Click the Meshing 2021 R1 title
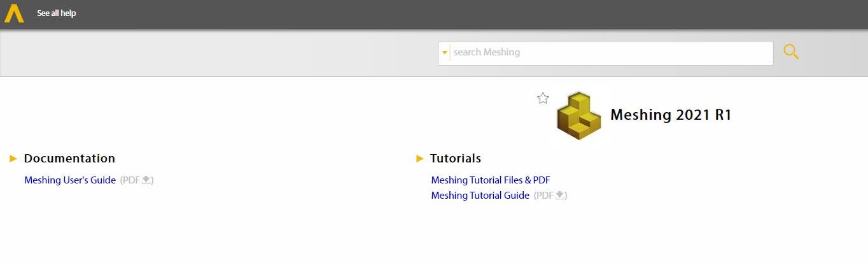Image resolution: width=868 pixels, height=265 pixels. coord(671,115)
